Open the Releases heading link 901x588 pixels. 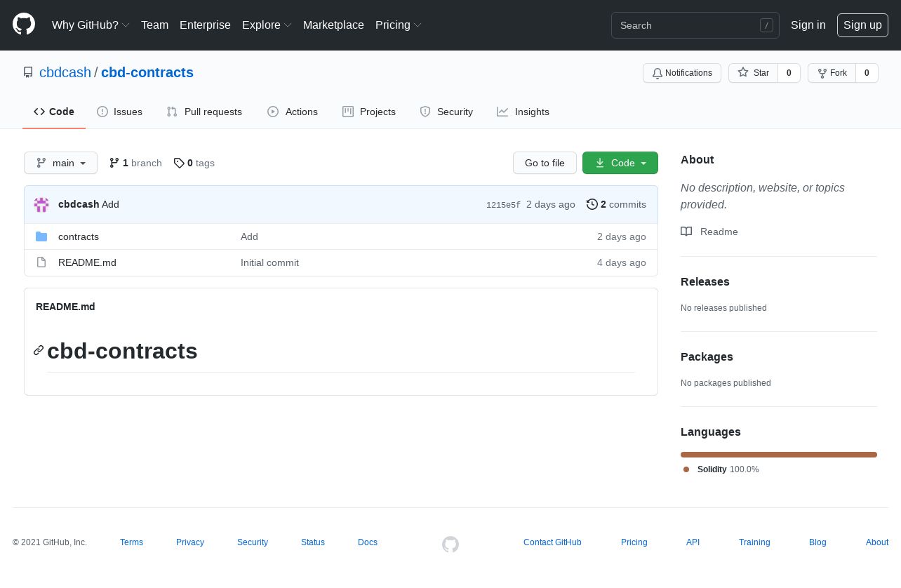705,281
